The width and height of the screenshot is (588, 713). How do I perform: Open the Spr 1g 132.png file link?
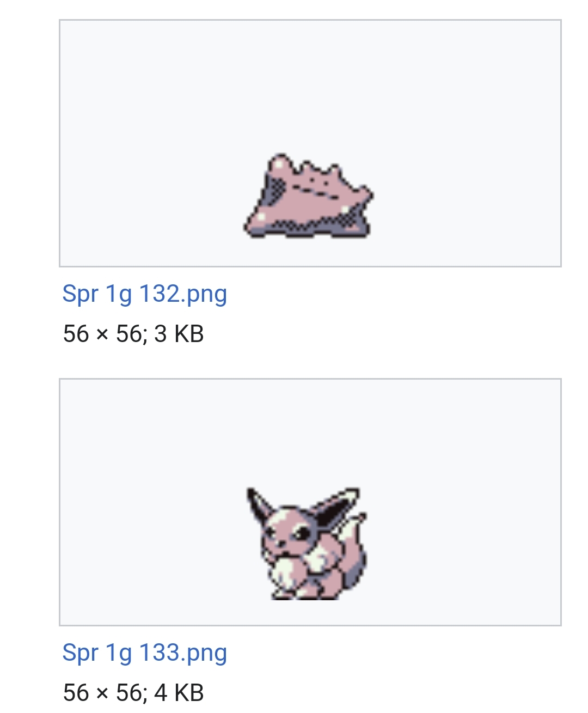[x=144, y=294]
